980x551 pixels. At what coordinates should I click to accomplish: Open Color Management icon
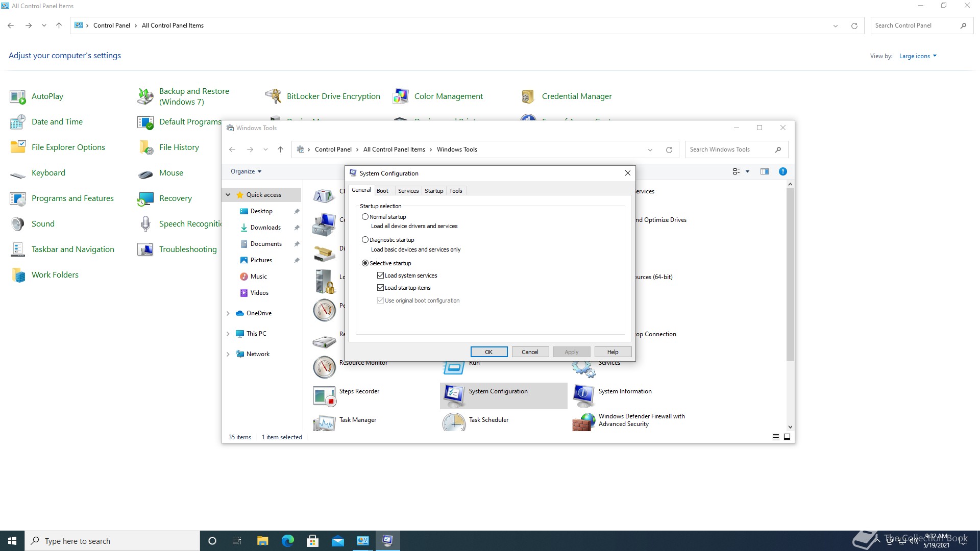(x=401, y=96)
